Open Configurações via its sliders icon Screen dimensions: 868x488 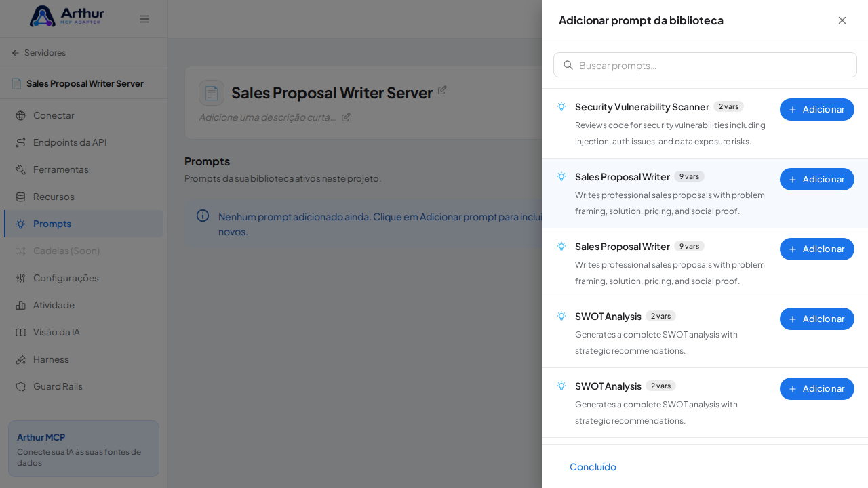20,278
